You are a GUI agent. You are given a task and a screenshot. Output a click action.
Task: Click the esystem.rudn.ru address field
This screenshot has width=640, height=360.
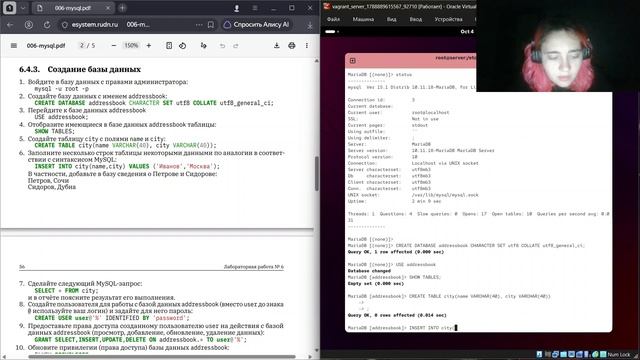95,25
